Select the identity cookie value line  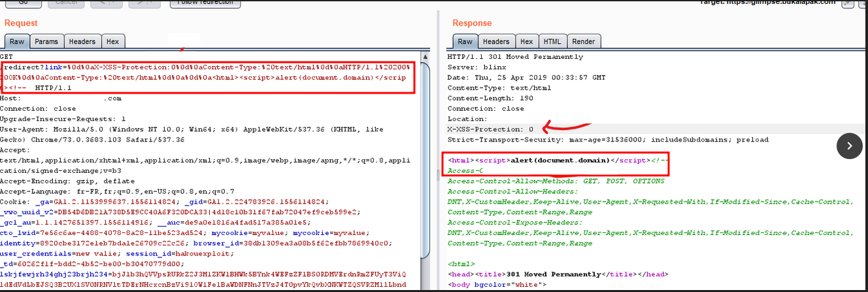tap(196, 243)
